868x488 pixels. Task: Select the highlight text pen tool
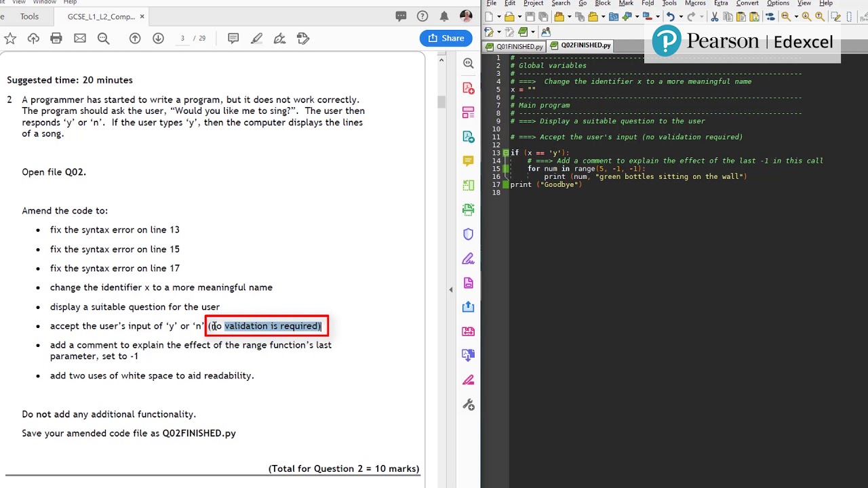(256, 39)
